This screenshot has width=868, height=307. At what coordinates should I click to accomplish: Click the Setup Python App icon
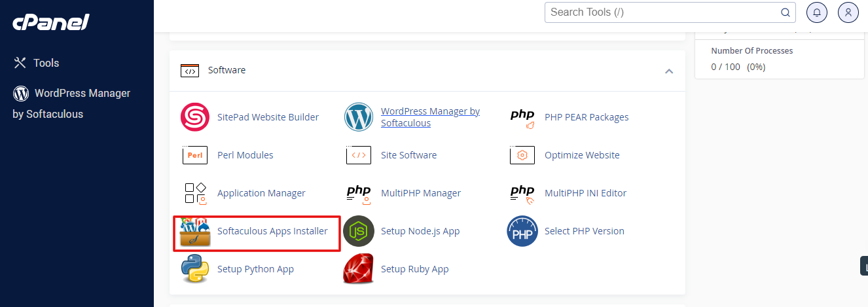[195, 269]
